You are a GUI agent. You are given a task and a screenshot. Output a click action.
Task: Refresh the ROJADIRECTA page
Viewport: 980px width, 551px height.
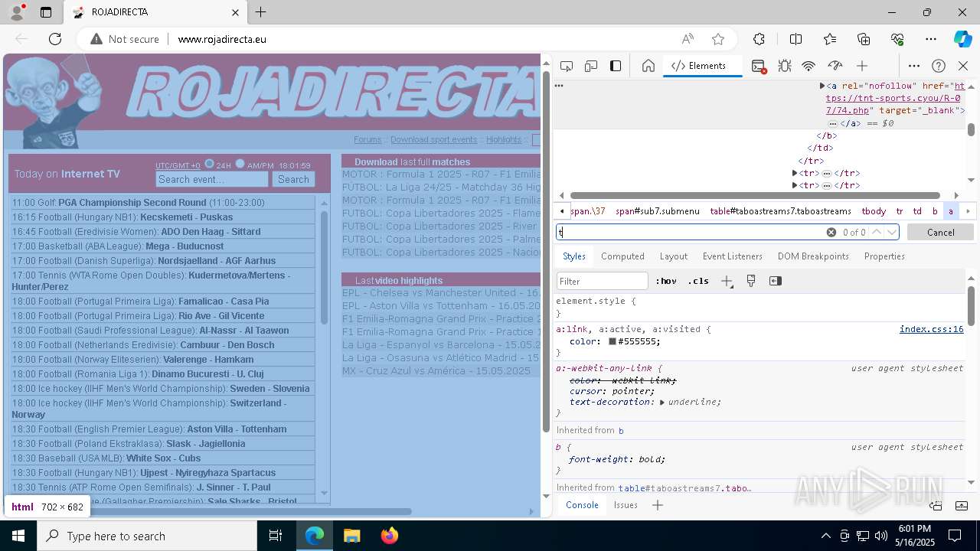(x=55, y=39)
